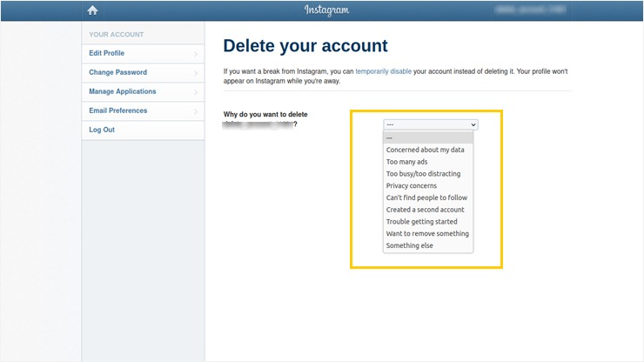Collapse the delete reason dropdown box

(x=431, y=124)
